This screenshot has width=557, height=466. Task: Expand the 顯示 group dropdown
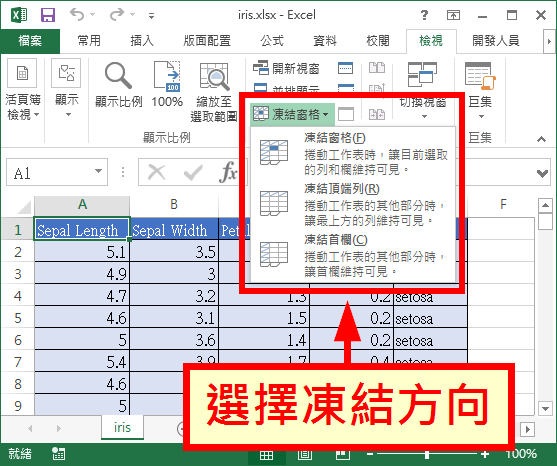pyautogui.click(x=67, y=89)
